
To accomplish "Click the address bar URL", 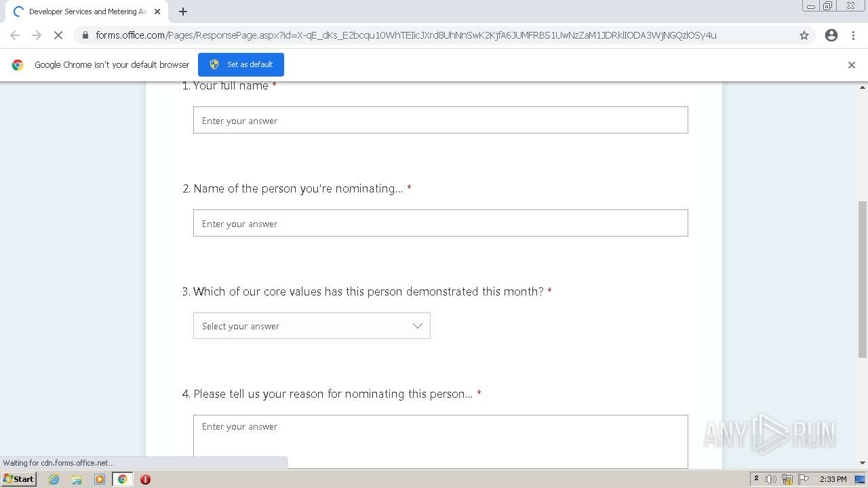I will point(406,35).
